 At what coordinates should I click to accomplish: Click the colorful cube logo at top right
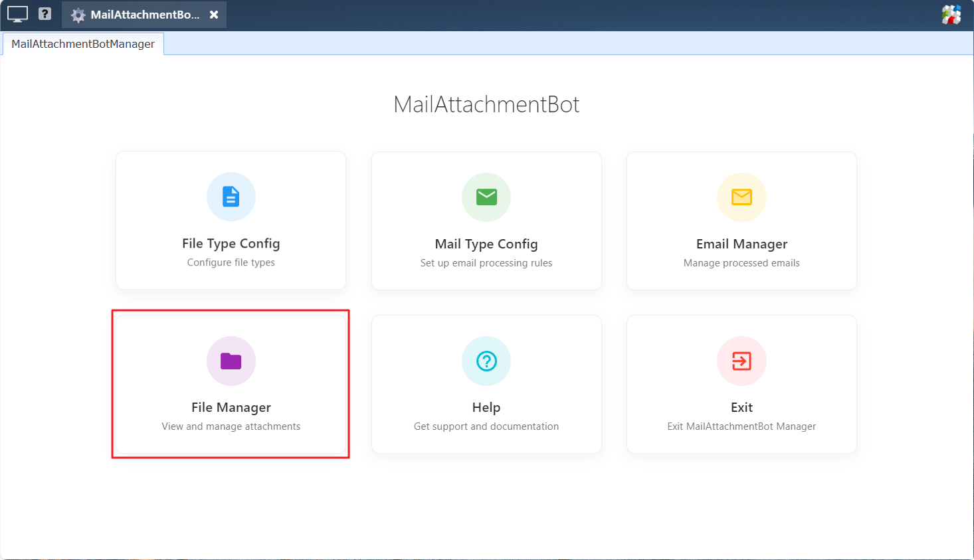point(951,15)
